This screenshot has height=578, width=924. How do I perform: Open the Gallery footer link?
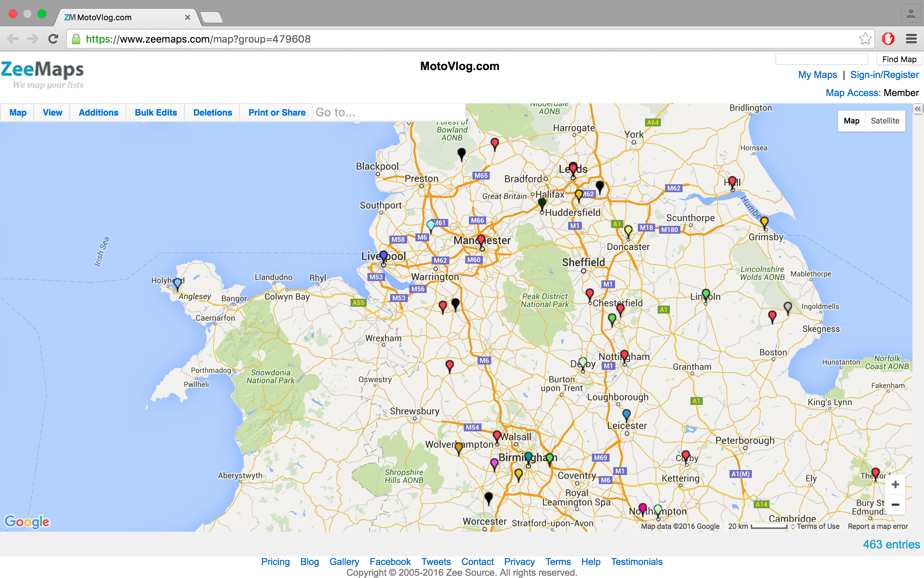344,561
